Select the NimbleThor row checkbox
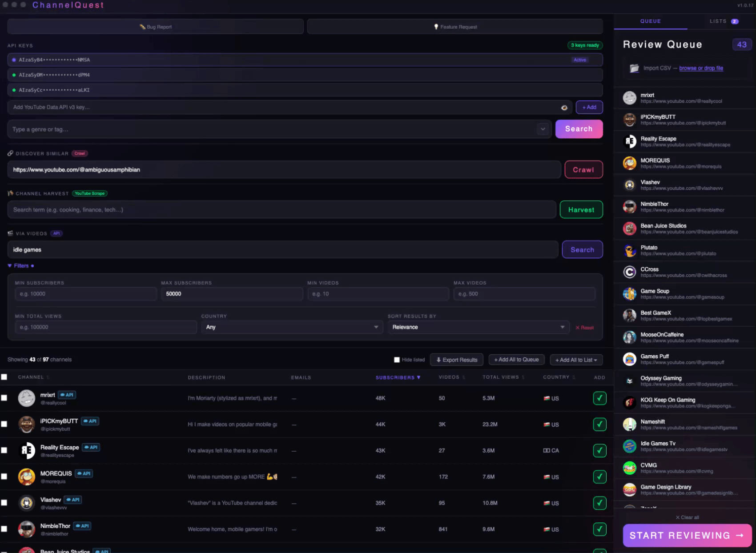756x553 pixels. [4, 529]
